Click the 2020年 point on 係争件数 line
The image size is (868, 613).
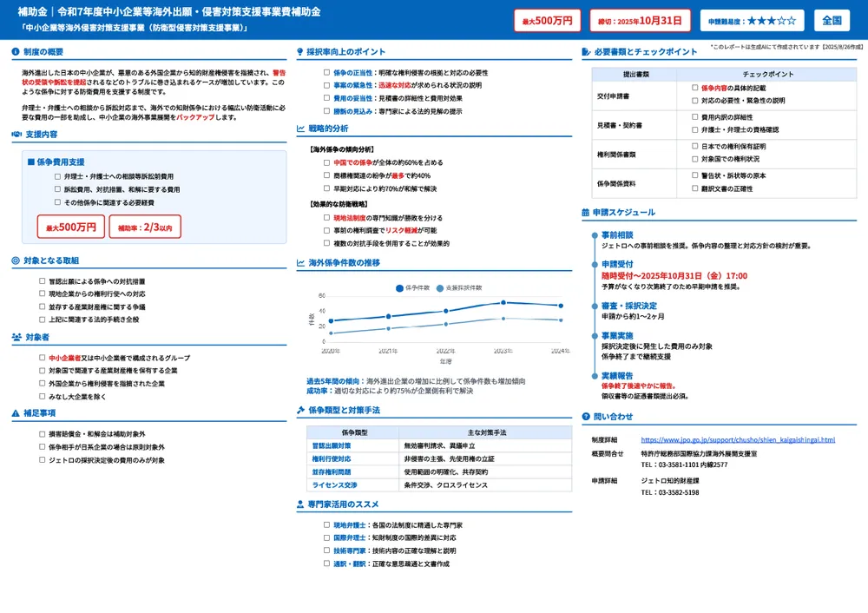(x=331, y=320)
